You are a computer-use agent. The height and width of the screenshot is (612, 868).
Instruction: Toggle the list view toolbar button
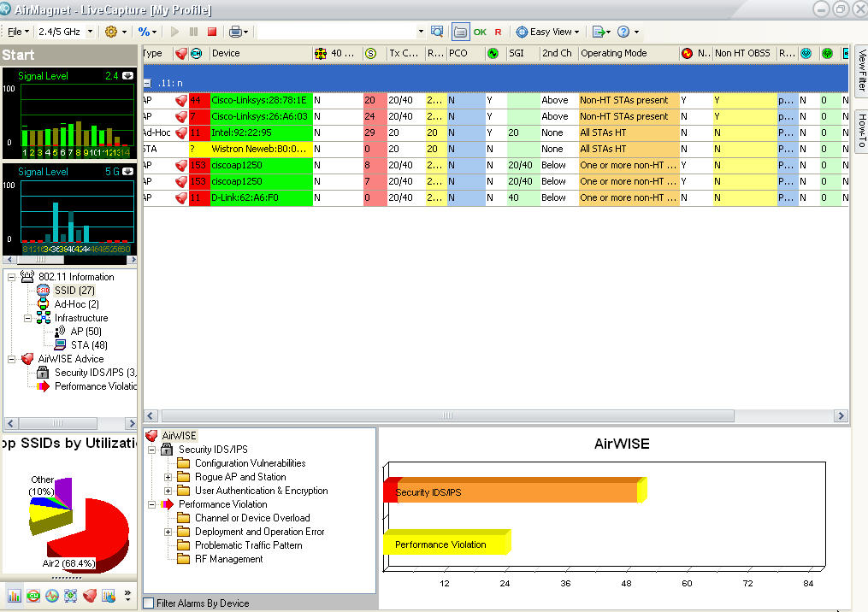[460, 32]
